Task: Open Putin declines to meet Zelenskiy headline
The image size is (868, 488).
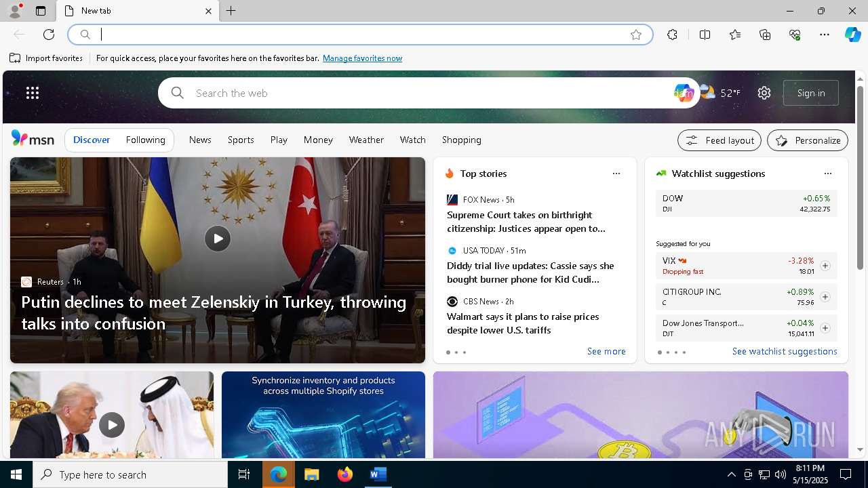Action: pyautogui.click(x=214, y=312)
